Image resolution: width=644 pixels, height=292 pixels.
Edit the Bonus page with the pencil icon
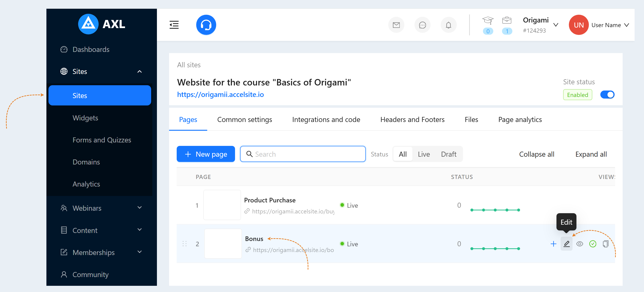tap(567, 244)
